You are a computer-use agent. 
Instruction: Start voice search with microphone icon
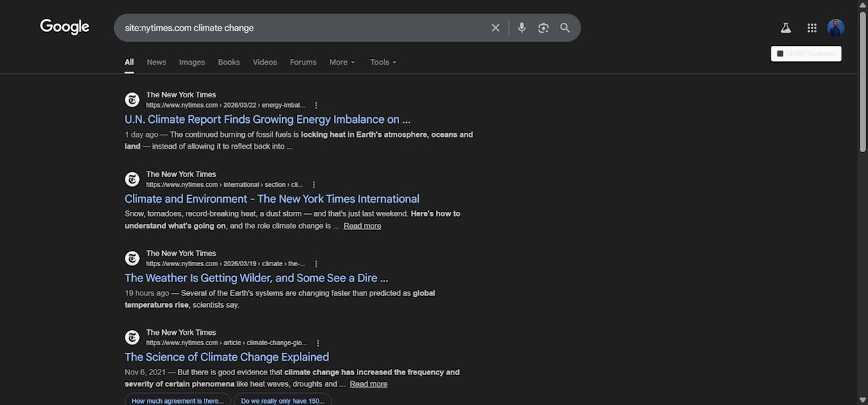pos(522,28)
